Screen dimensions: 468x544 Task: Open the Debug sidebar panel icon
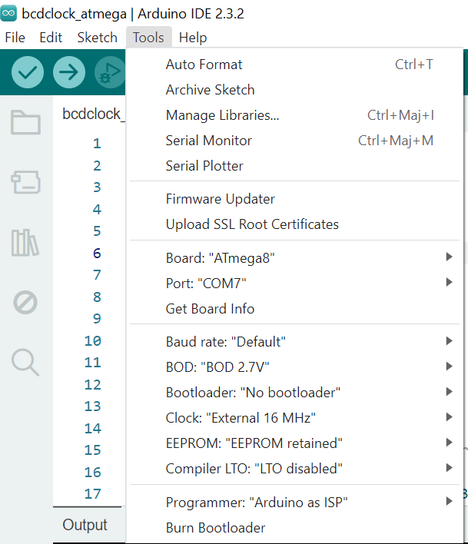25,303
